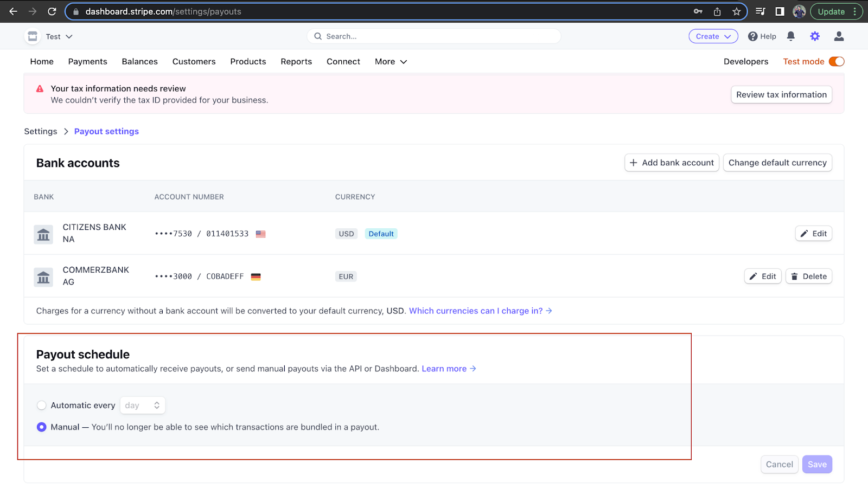The width and height of the screenshot is (868, 489).
Task: Open the Chrome profile avatar
Action: coord(799,11)
